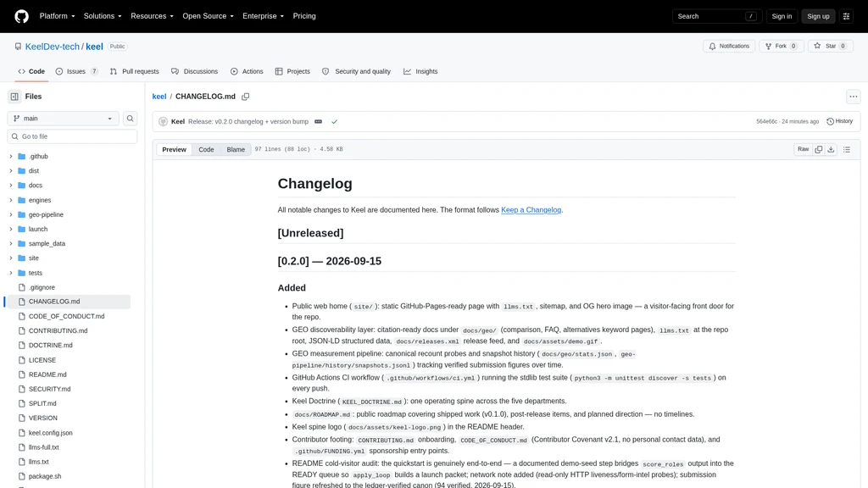Fork the keel repository
Screen dimensions: 868x488
pyautogui.click(x=781, y=47)
